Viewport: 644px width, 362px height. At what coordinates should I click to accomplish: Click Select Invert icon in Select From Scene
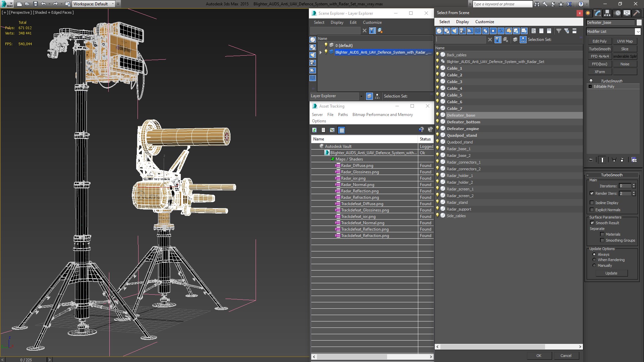click(x=549, y=31)
